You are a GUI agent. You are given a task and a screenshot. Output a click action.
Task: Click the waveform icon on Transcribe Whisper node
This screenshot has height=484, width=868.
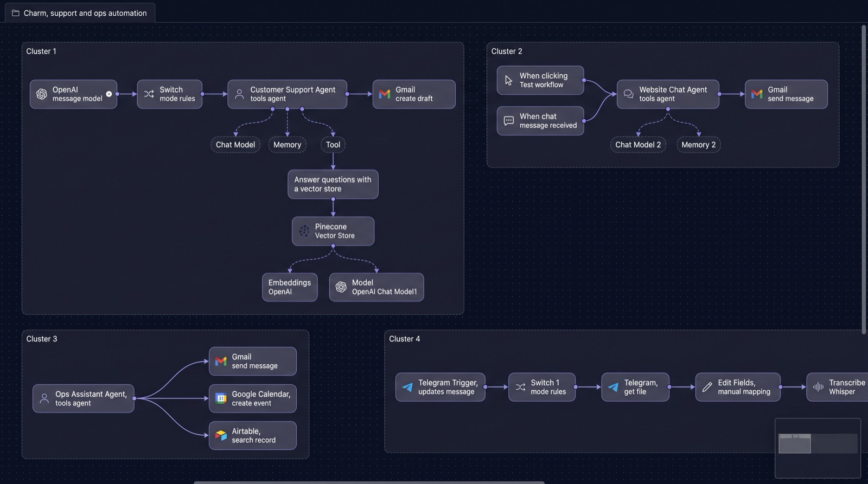click(818, 388)
